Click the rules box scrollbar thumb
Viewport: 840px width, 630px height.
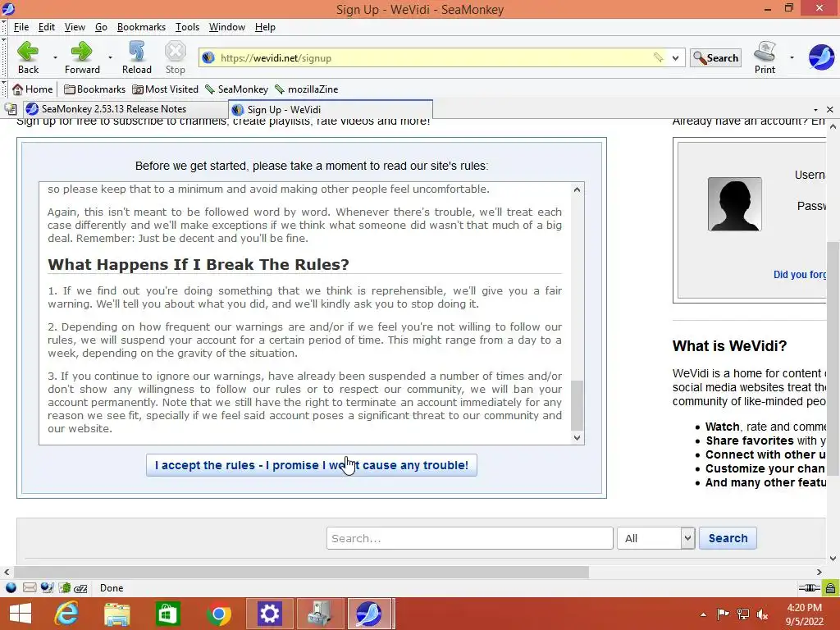click(x=577, y=405)
